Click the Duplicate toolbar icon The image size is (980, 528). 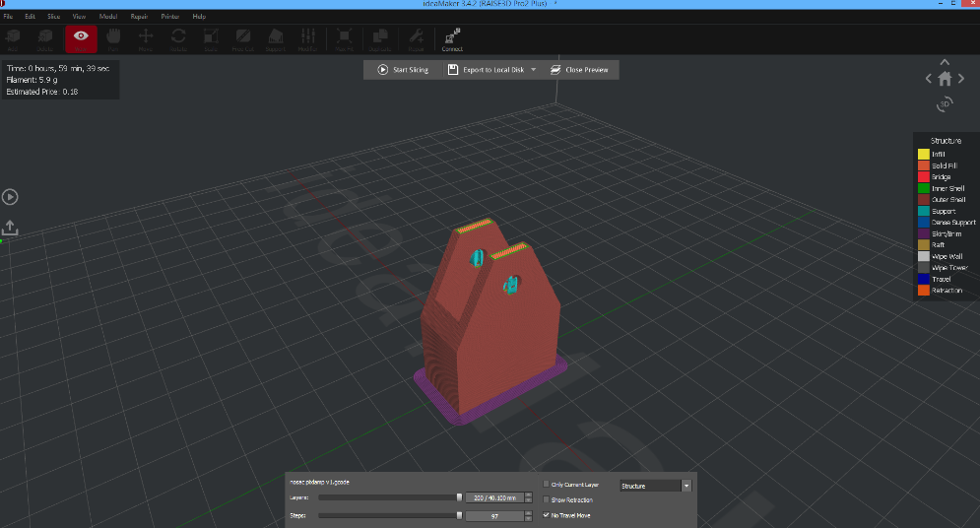380,38
